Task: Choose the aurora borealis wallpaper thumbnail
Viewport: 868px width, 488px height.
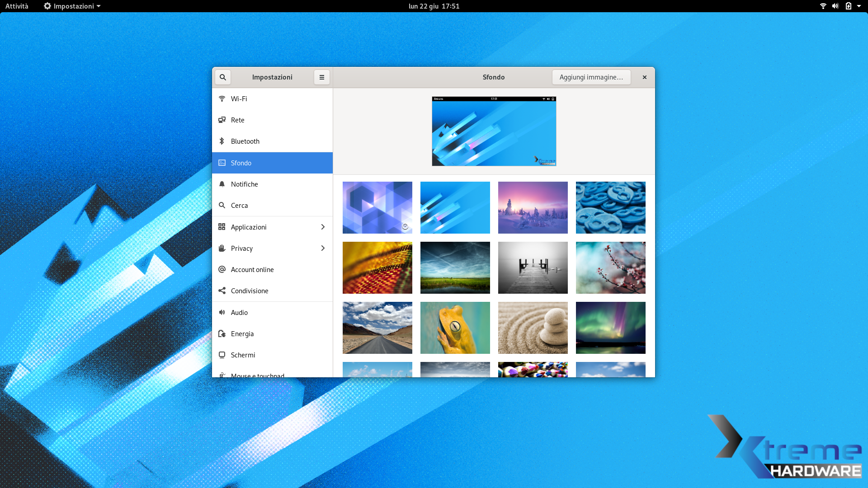Action: [x=610, y=328]
